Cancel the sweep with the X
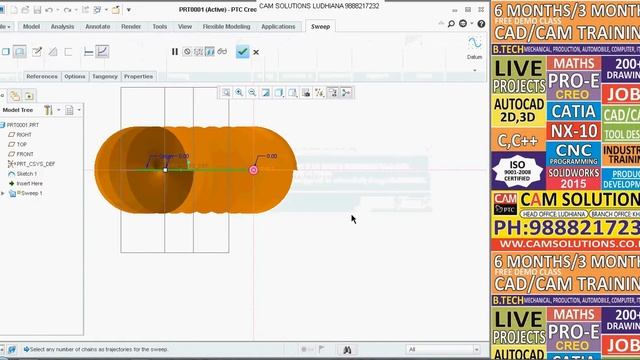Image resolution: width=640 pixels, height=360 pixels. pos(256,52)
